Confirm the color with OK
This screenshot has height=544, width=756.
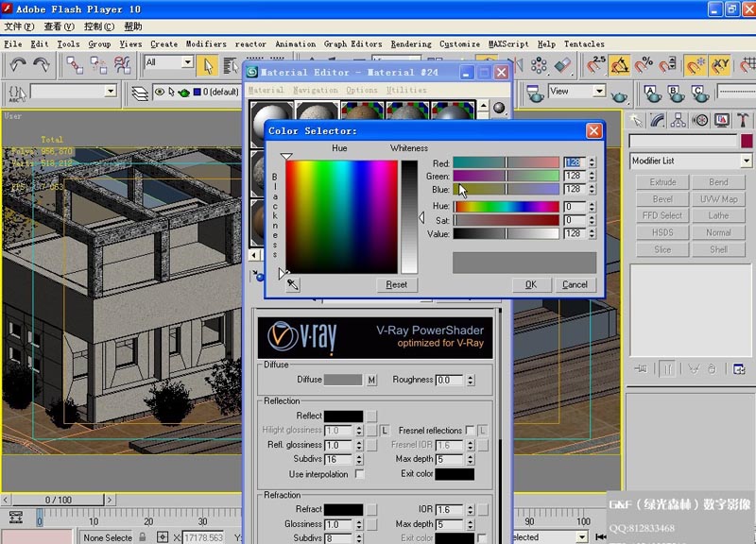pos(531,285)
